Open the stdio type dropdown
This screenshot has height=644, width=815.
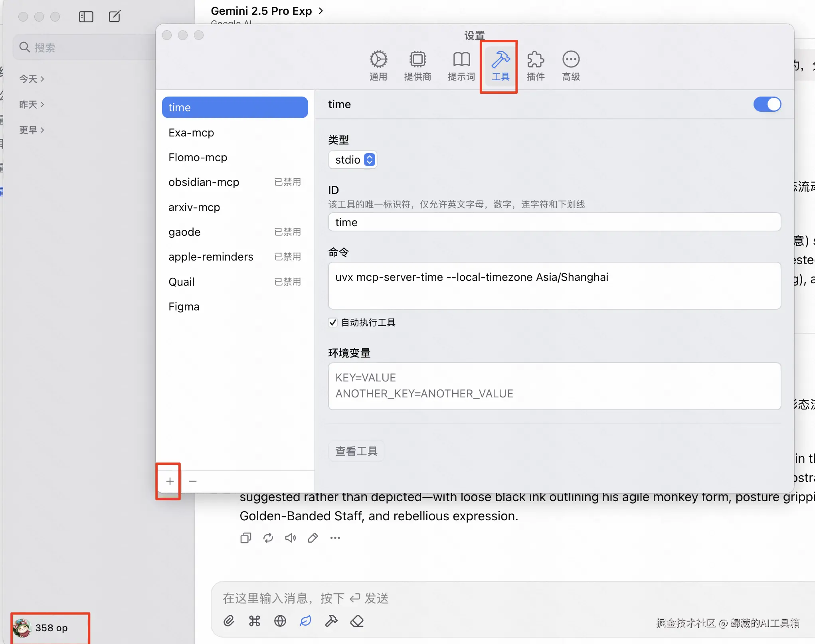tap(352, 160)
